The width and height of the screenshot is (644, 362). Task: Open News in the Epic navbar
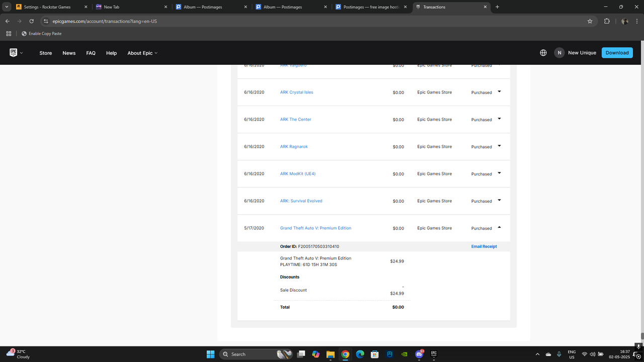(x=69, y=53)
